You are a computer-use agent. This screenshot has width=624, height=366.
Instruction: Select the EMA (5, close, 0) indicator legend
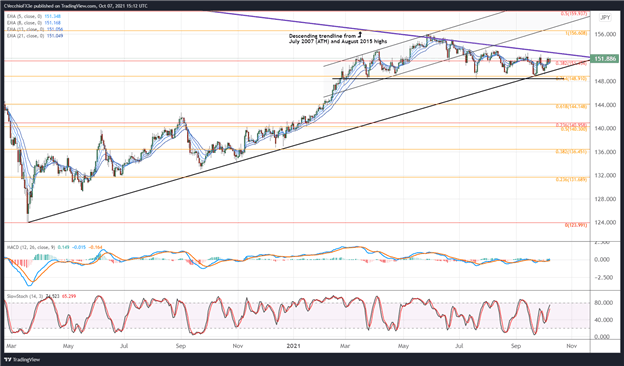click(34, 16)
